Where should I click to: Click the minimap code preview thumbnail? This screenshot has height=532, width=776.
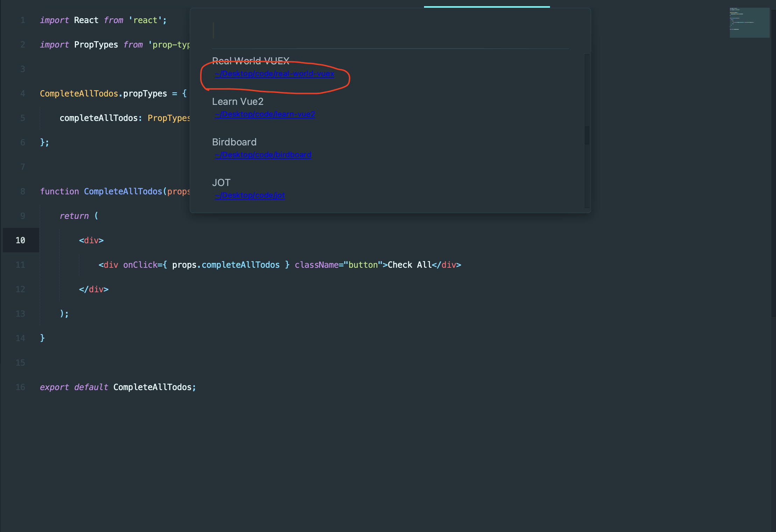pyautogui.click(x=749, y=23)
